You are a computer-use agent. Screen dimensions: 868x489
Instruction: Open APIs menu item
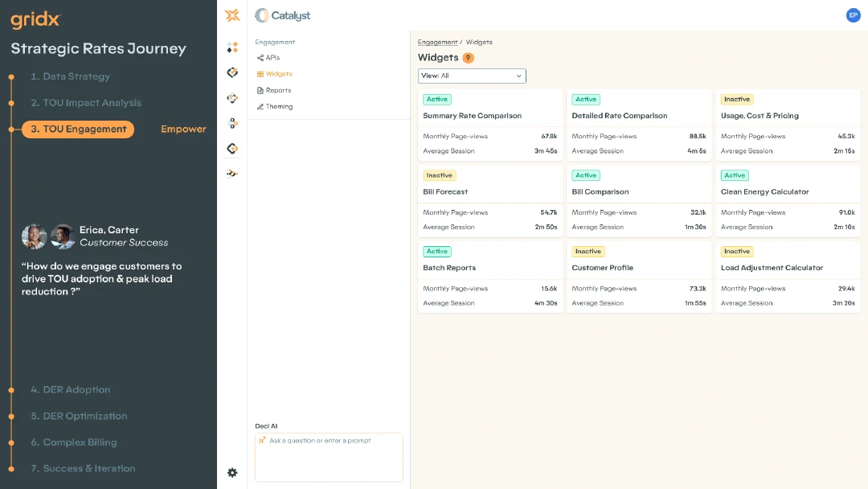point(268,58)
